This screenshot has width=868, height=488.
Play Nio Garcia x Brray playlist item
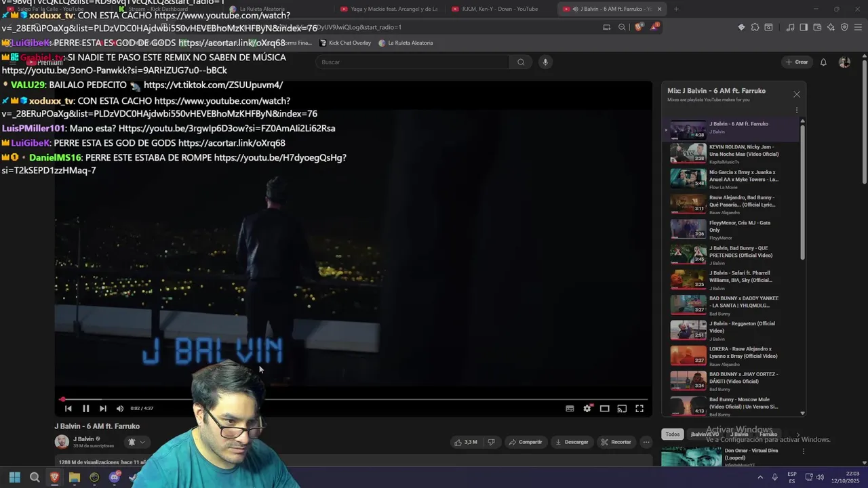732,179
